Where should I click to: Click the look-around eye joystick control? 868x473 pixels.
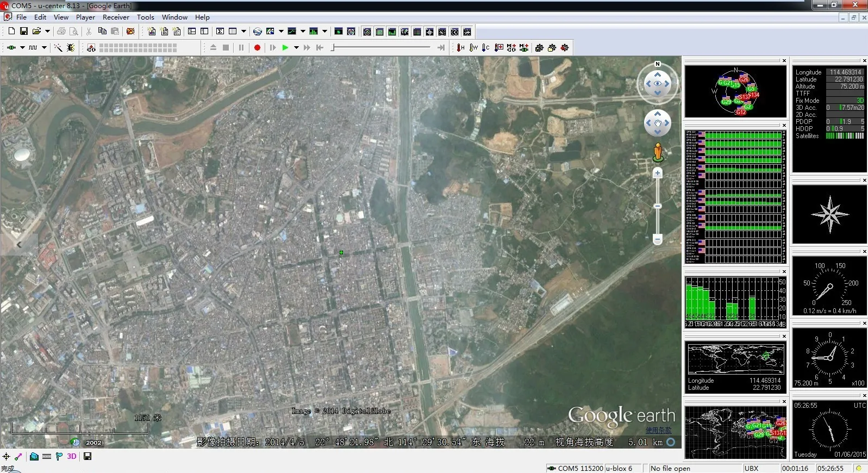658,83
